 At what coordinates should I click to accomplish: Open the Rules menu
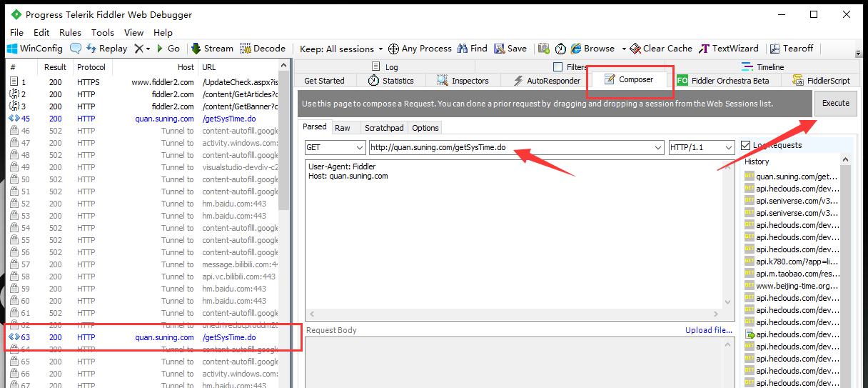tap(70, 32)
